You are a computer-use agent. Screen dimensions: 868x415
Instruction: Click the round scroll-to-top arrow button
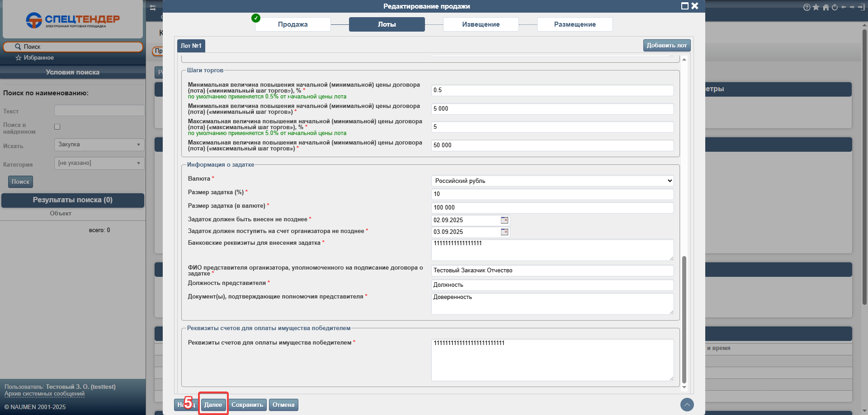coord(687,405)
